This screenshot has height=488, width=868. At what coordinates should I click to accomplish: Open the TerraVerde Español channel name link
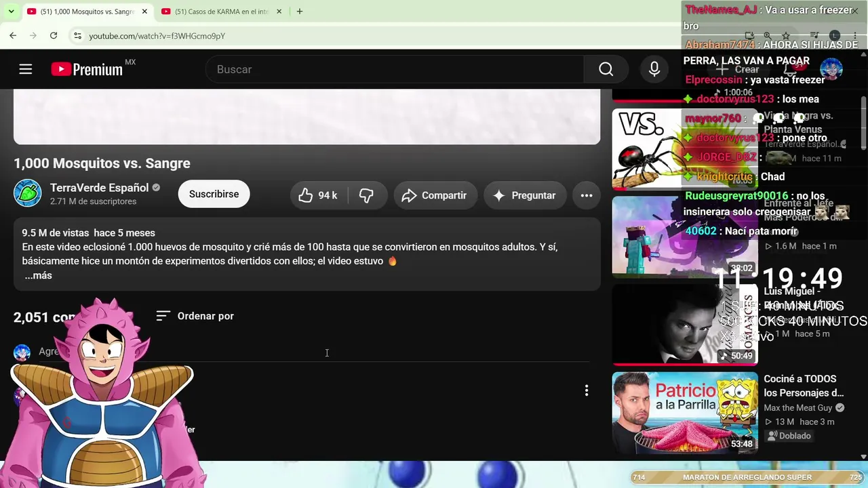click(99, 188)
